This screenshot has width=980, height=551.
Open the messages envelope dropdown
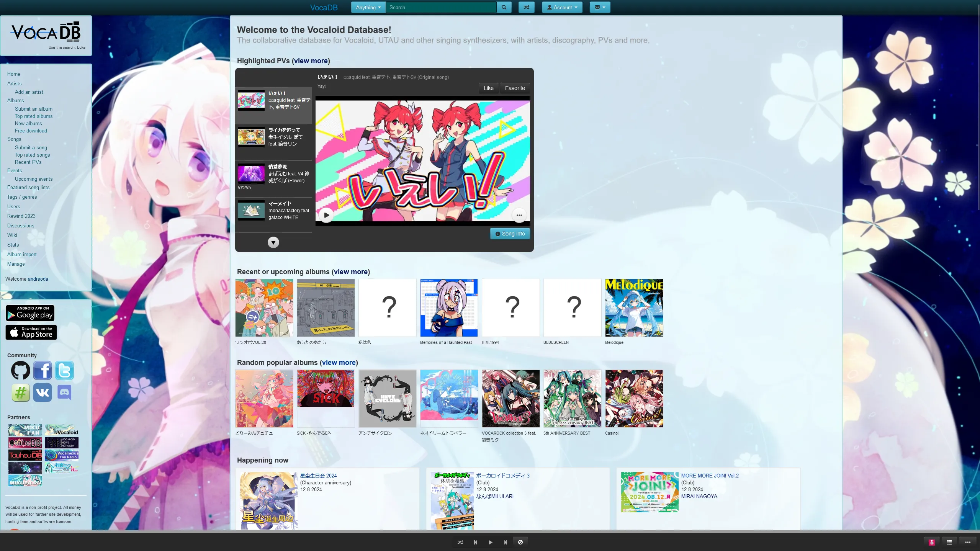tap(600, 7)
